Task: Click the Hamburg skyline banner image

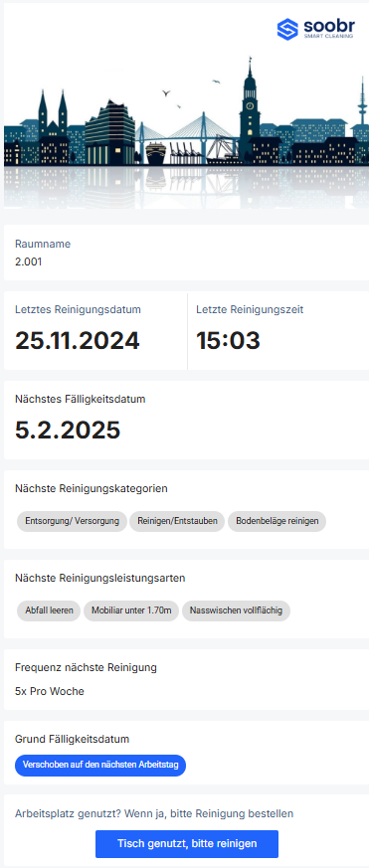Action: [186, 105]
